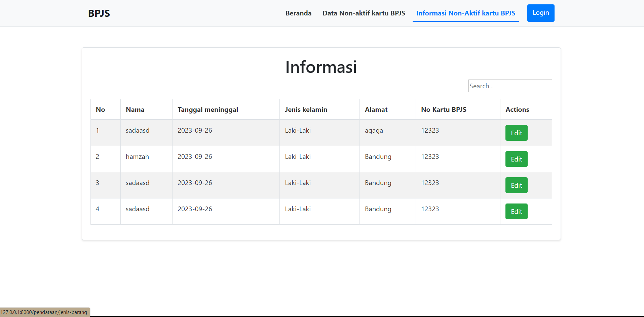Screen dimensions: 644x317
Task: Edit row number 3 entry
Action: 516,185
